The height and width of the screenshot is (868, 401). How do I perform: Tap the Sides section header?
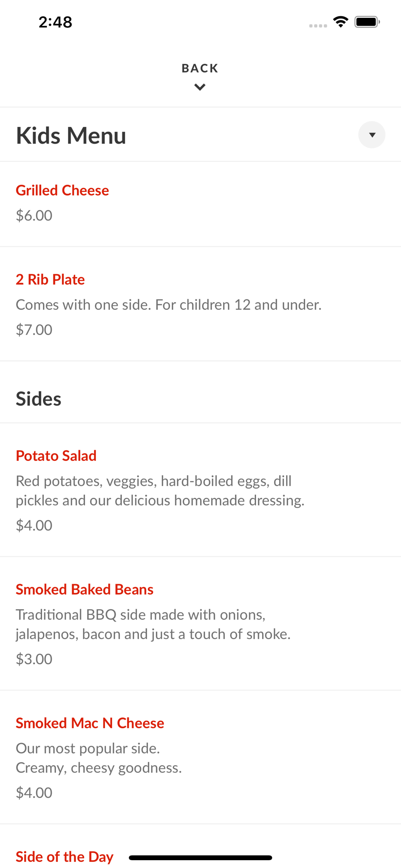point(39,399)
